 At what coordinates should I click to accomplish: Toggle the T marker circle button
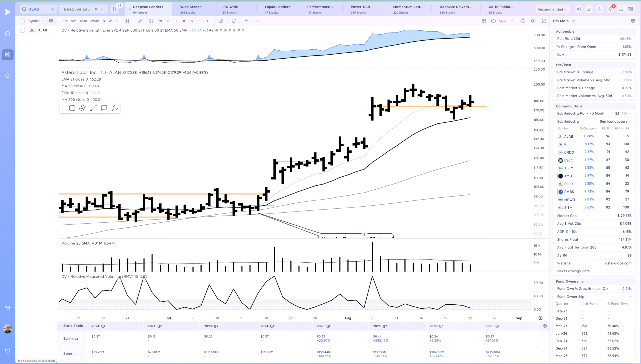point(207,21)
